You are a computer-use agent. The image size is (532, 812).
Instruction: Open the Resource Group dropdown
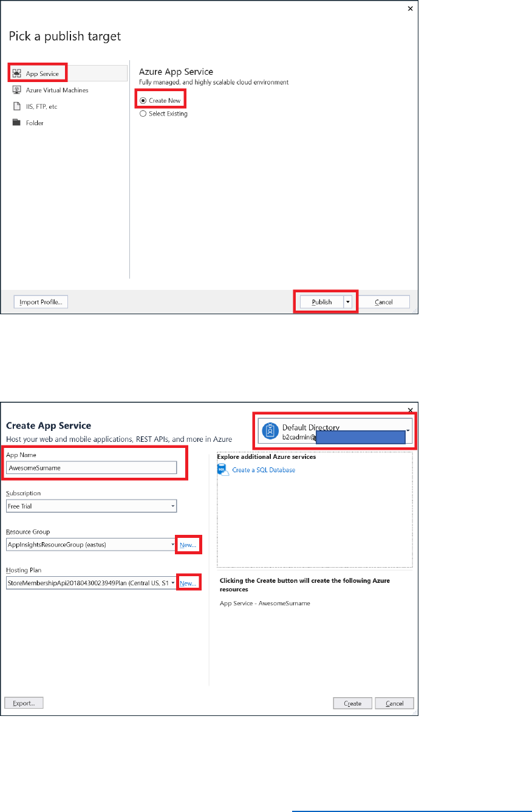click(x=91, y=545)
